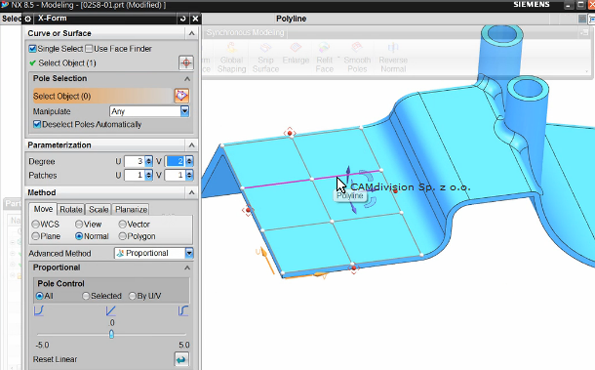
Task: Click the X-Form dialog settings gear icon
Action: point(28,19)
